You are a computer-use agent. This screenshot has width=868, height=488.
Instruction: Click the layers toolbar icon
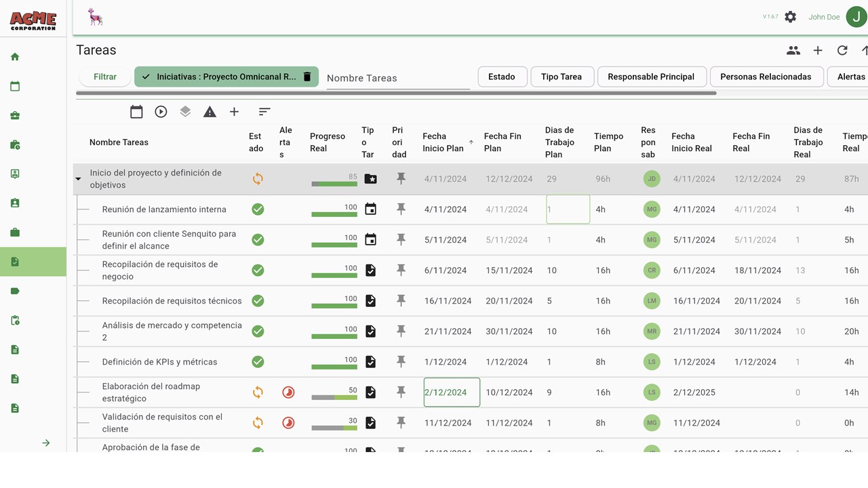click(185, 112)
